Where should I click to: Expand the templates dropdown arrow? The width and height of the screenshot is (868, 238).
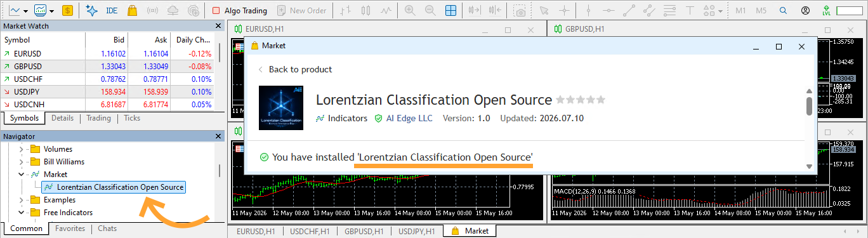pyautogui.click(x=51, y=11)
